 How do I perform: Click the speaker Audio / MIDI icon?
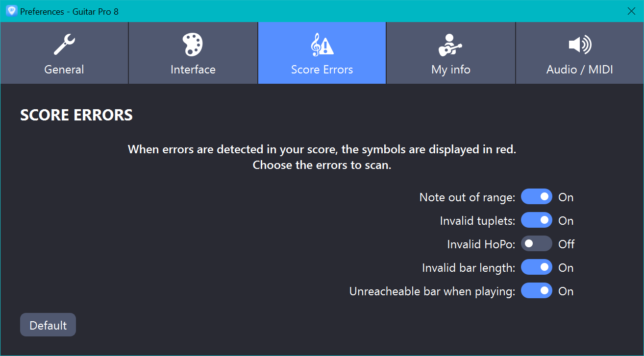pos(580,45)
